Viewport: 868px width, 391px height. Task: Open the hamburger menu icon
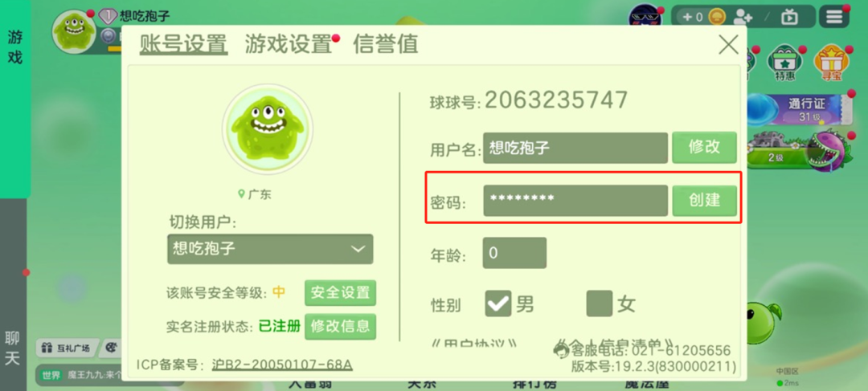[833, 17]
